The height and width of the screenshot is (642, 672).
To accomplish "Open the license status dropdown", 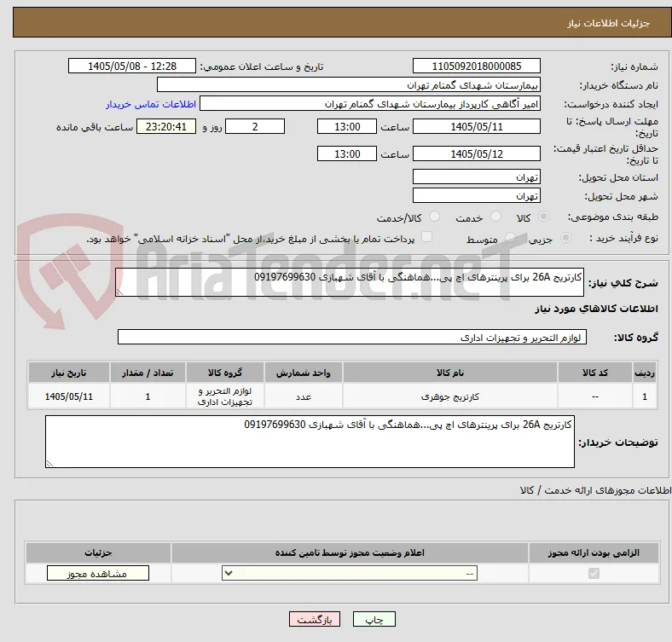I will point(350,574).
